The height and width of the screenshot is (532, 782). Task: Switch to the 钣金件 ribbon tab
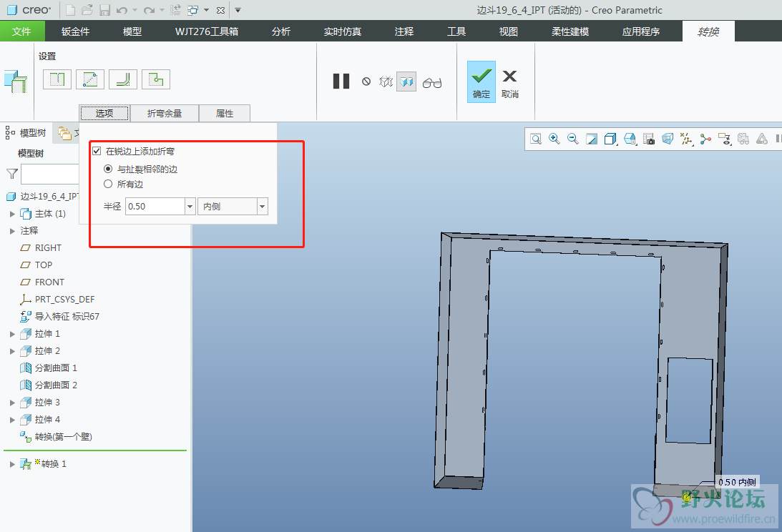click(75, 31)
